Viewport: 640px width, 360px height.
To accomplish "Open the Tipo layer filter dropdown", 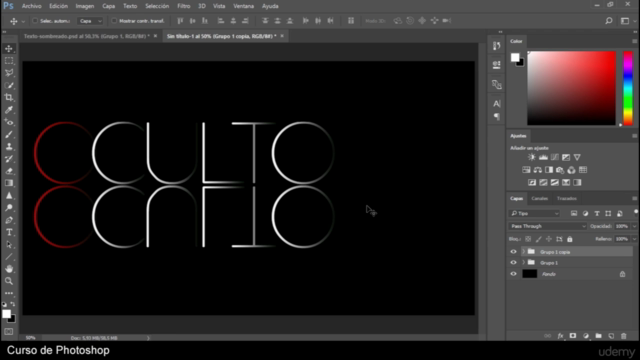I will (535, 213).
